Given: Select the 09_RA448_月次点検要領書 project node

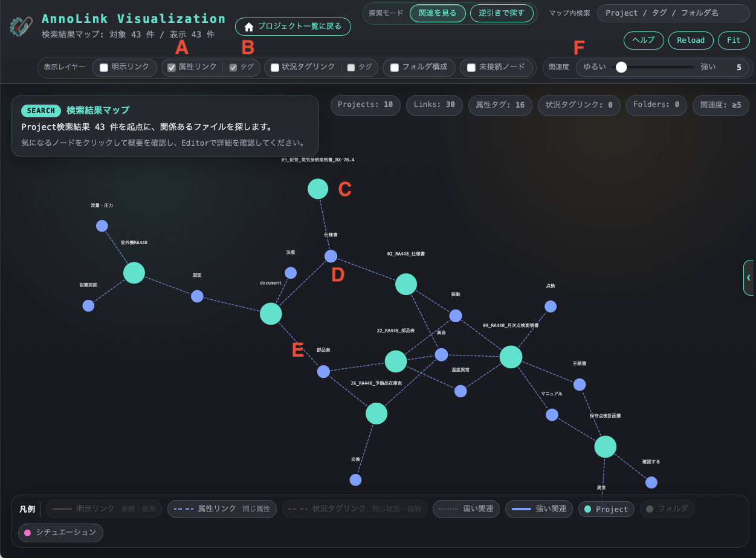Looking at the screenshot, I should pyautogui.click(x=511, y=357).
